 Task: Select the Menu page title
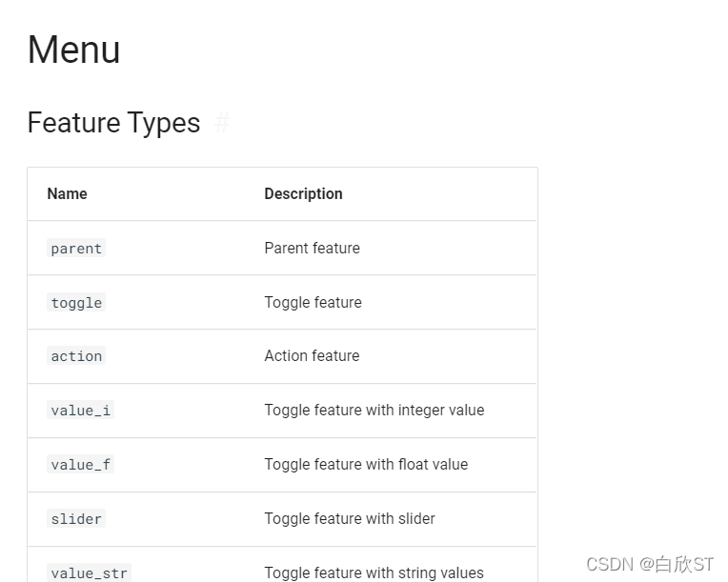click(x=74, y=50)
